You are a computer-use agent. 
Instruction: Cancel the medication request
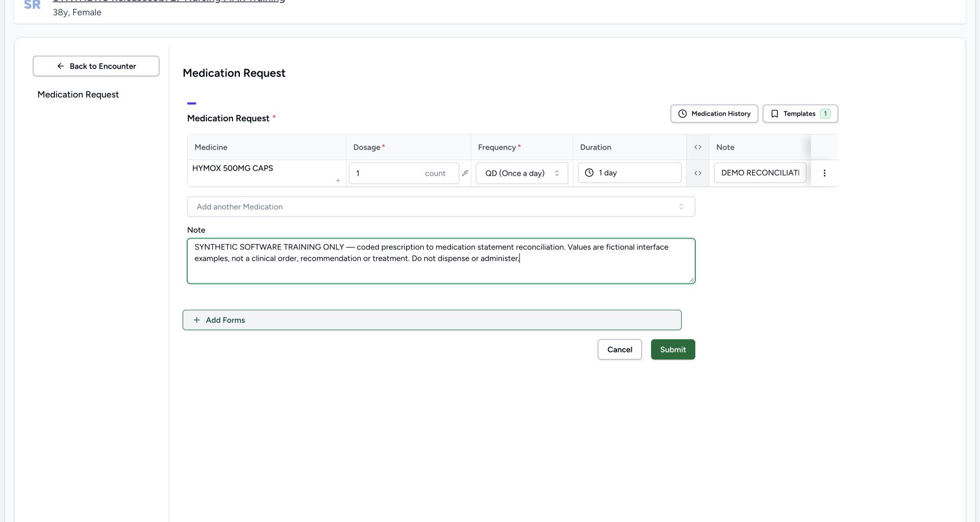(619, 350)
